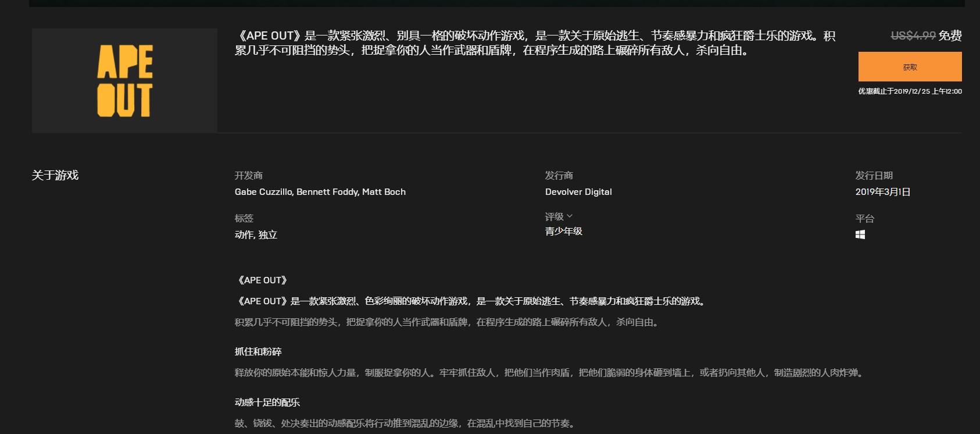Screen dimensions: 980x434
Task: Click the 抓住和粉碎 subheading
Action: [x=258, y=351]
